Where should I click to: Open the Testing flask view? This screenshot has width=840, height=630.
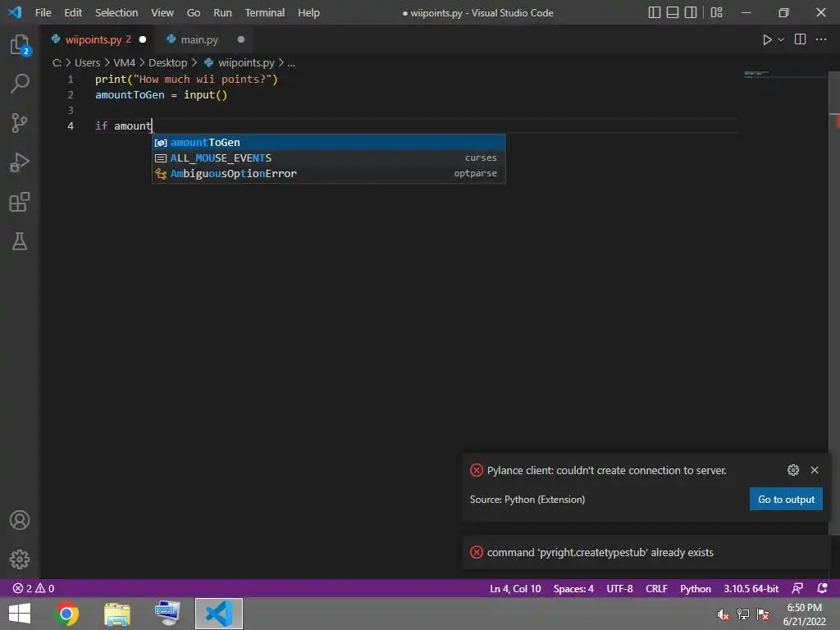20,241
